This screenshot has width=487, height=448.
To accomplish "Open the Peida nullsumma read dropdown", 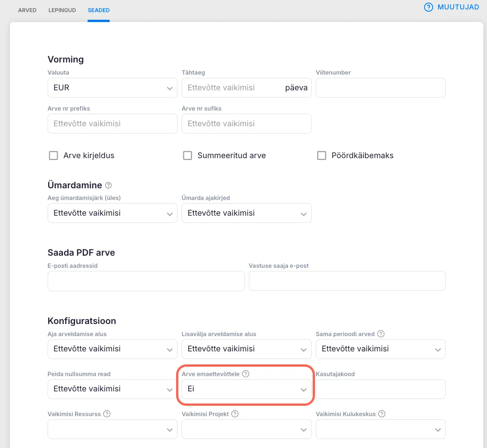I will pos(112,389).
